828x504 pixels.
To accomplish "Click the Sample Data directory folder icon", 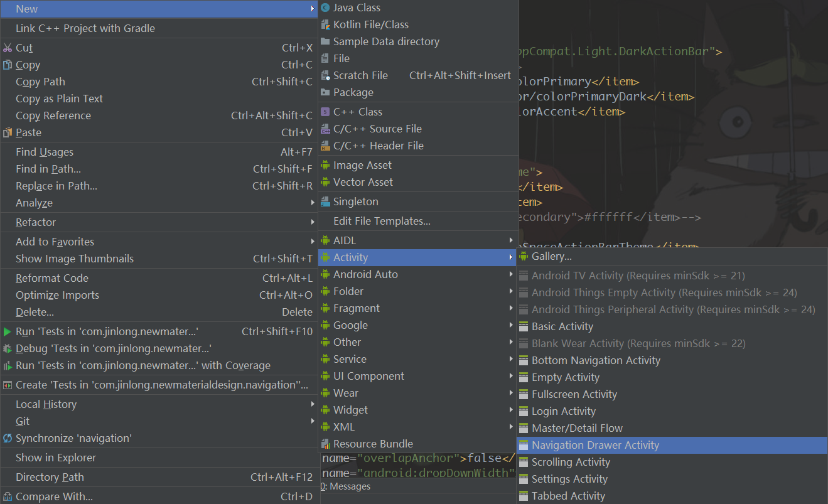I will [325, 41].
